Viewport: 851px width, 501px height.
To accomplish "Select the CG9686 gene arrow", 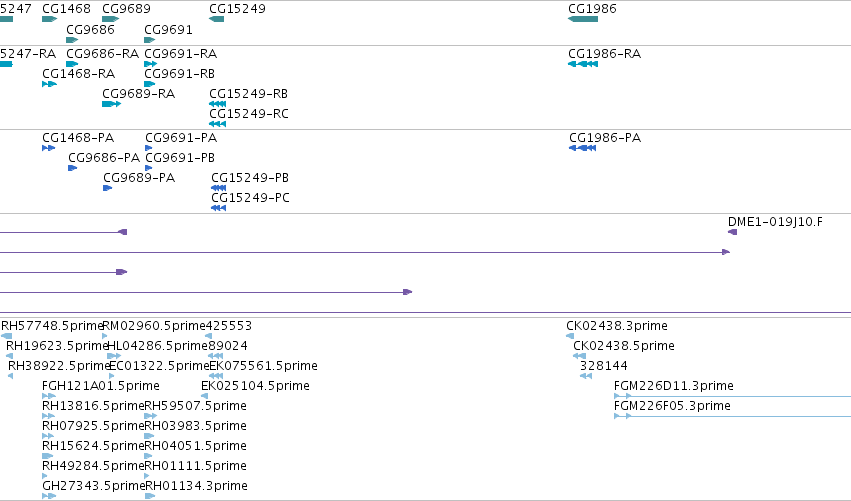I will coord(72,40).
